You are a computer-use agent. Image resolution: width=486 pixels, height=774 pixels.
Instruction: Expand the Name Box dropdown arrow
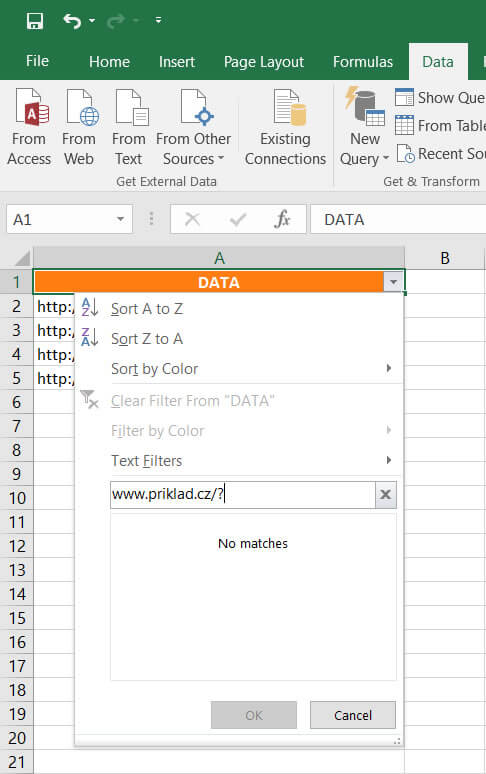coord(120,219)
